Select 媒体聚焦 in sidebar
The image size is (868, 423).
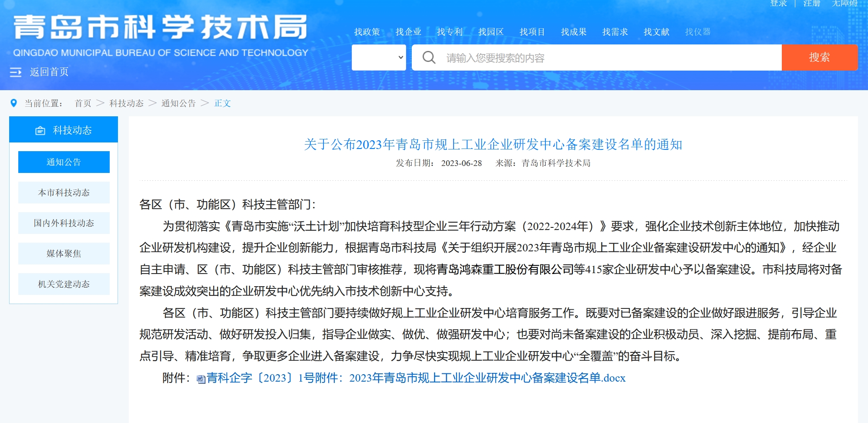(x=64, y=254)
